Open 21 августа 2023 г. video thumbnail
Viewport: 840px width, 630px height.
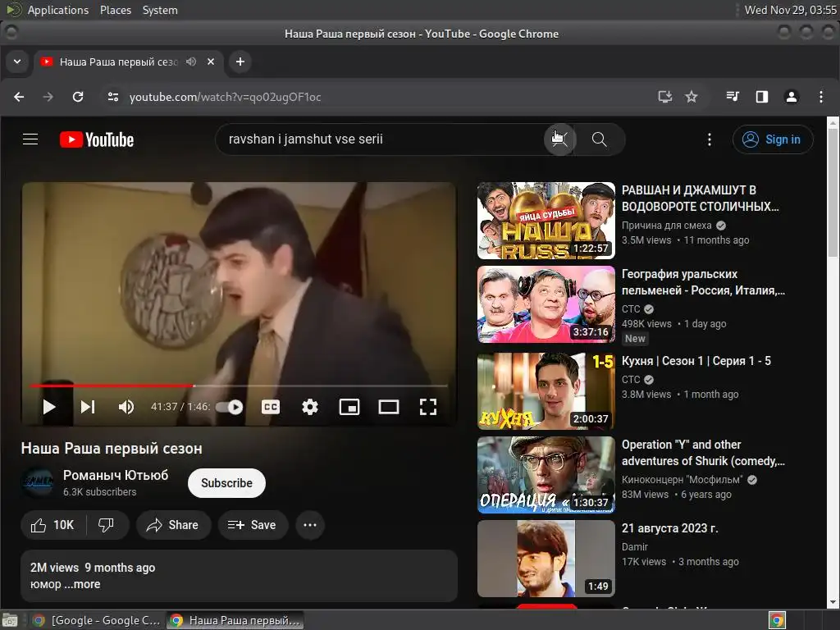[546, 558]
